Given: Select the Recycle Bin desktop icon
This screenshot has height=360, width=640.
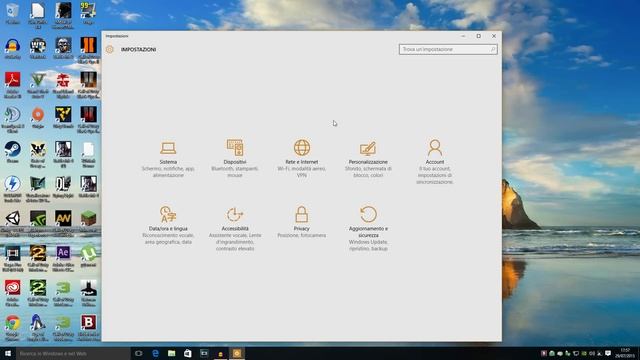Looking at the screenshot, I should coord(12,14).
